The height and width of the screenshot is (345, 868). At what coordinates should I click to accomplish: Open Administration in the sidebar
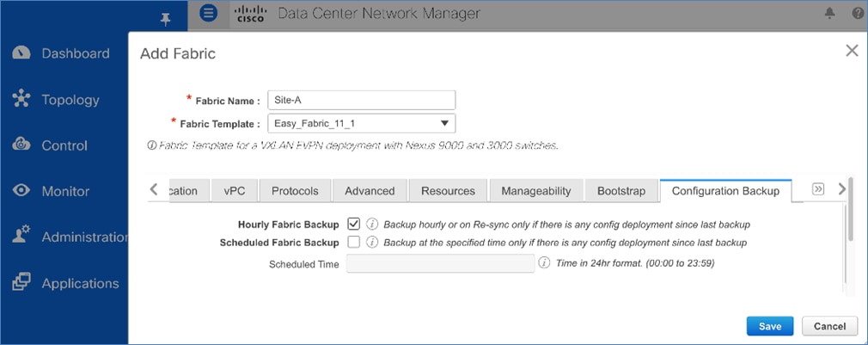pyautogui.click(x=85, y=237)
